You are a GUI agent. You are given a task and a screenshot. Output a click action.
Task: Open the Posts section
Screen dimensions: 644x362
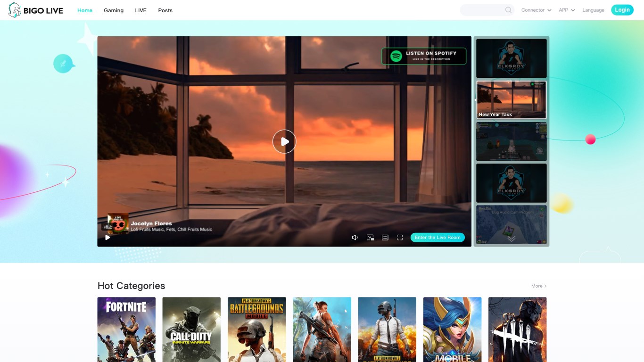[x=165, y=10]
